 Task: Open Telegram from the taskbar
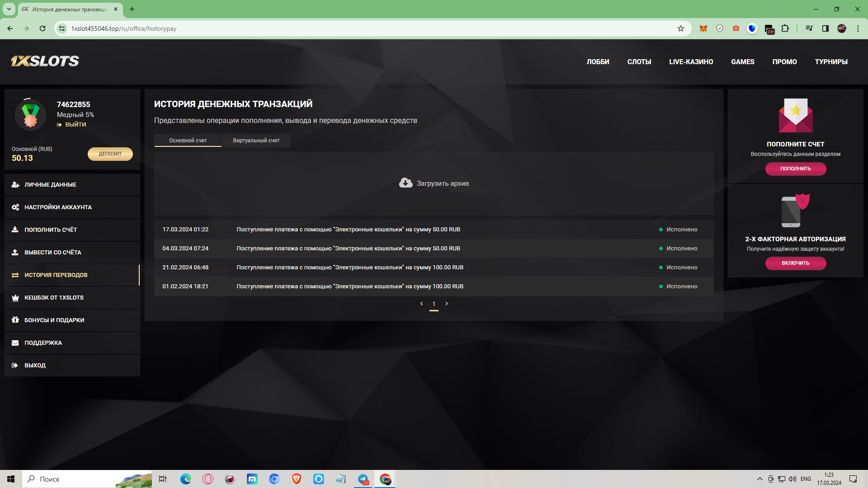pyautogui.click(x=363, y=479)
